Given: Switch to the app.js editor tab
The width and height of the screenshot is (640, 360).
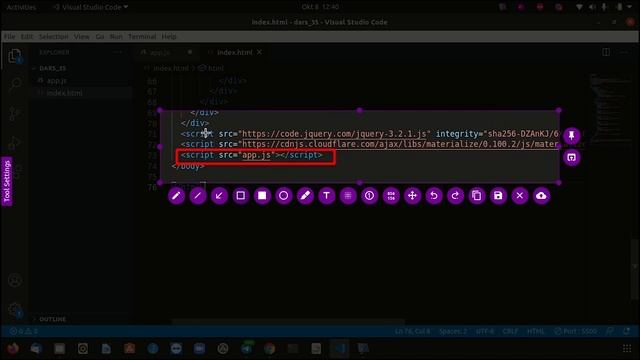Looking at the screenshot, I should point(160,53).
